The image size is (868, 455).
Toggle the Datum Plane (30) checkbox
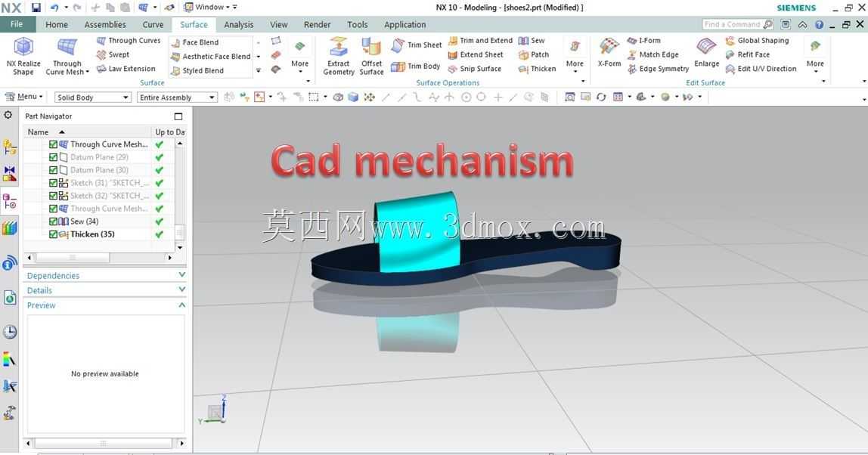point(53,170)
